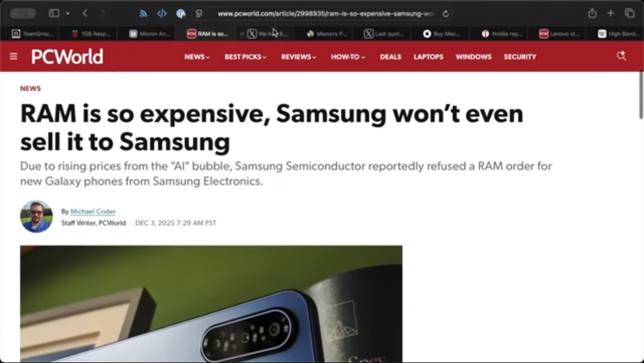The height and width of the screenshot is (363, 644).
Task: Open the Safari share sheet icon
Action: click(x=592, y=13)
